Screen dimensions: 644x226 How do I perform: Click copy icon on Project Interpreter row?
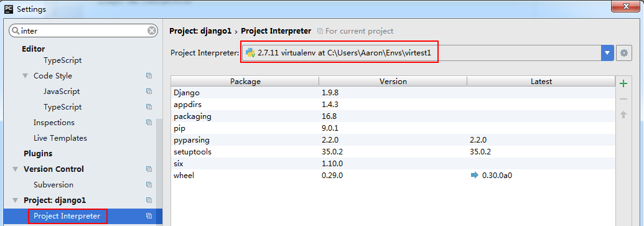coord(149,215)
